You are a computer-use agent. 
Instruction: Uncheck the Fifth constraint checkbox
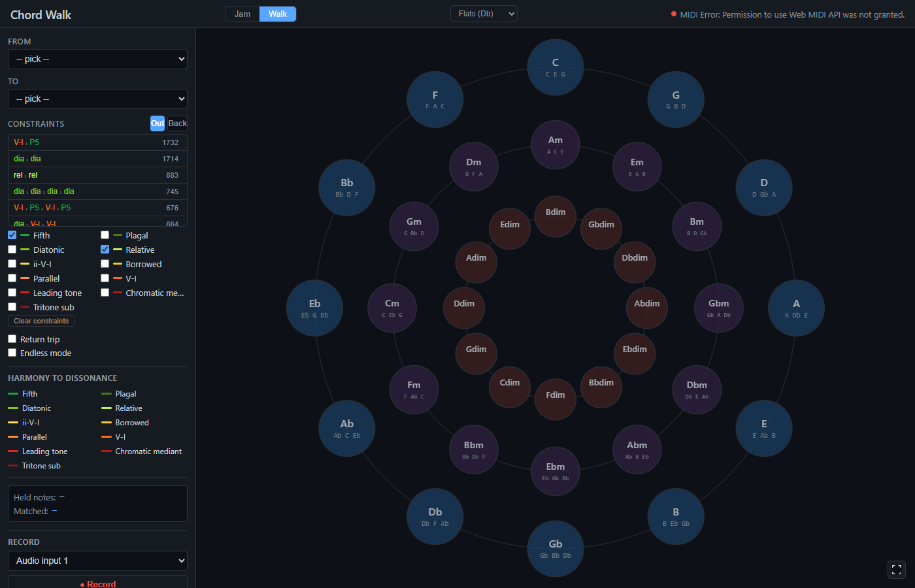pyautogui.click(x=12, y=235)
